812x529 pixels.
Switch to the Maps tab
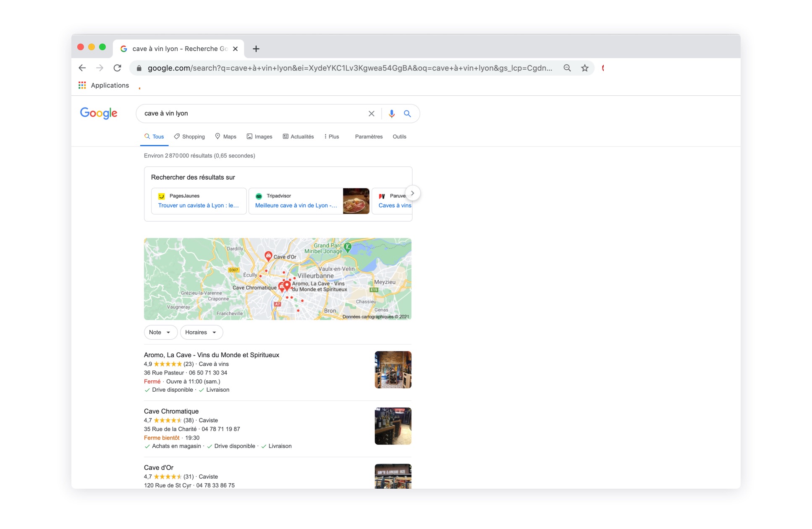click(x=225, y=136)
